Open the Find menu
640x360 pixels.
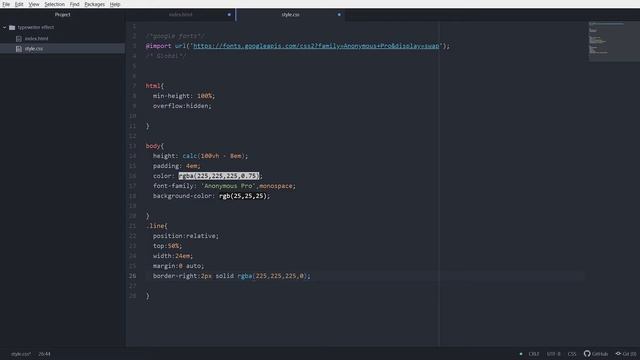coord(74,4)
